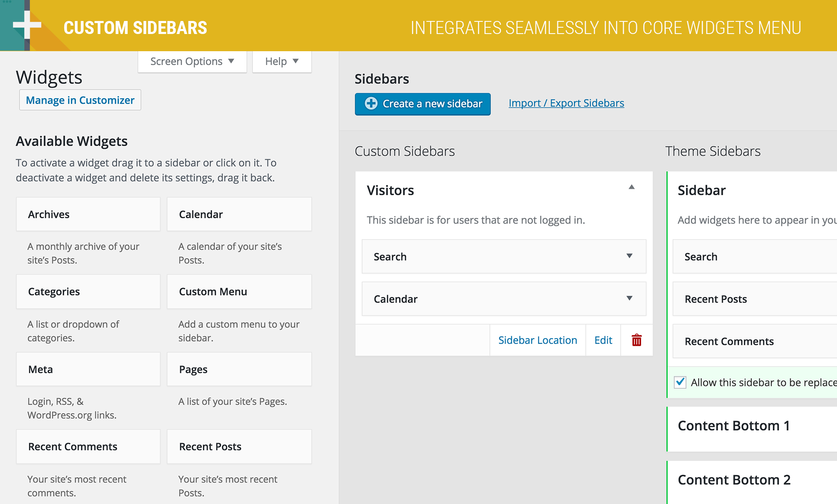This screenshot has width=837, height=504.
Task: Click Edit for Visitors sidebar
Action: point(603,340)
